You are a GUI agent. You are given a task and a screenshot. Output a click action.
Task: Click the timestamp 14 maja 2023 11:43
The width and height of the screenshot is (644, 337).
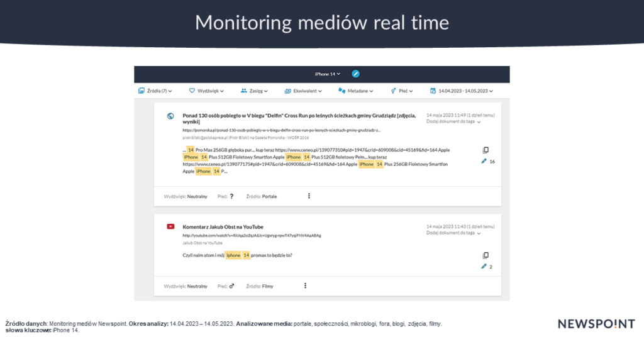[460, 226]
